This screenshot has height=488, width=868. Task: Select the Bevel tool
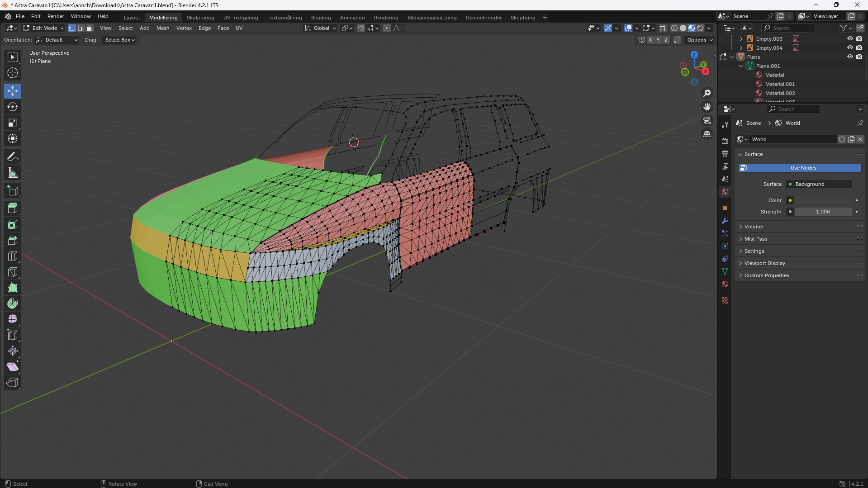pyautogui.click(x=13, y=240)
